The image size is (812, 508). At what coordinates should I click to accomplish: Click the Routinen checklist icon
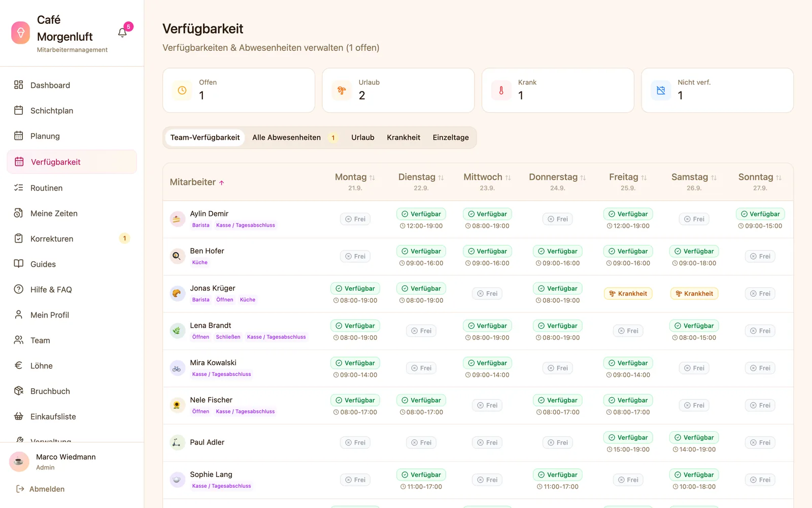pos(19,187)
